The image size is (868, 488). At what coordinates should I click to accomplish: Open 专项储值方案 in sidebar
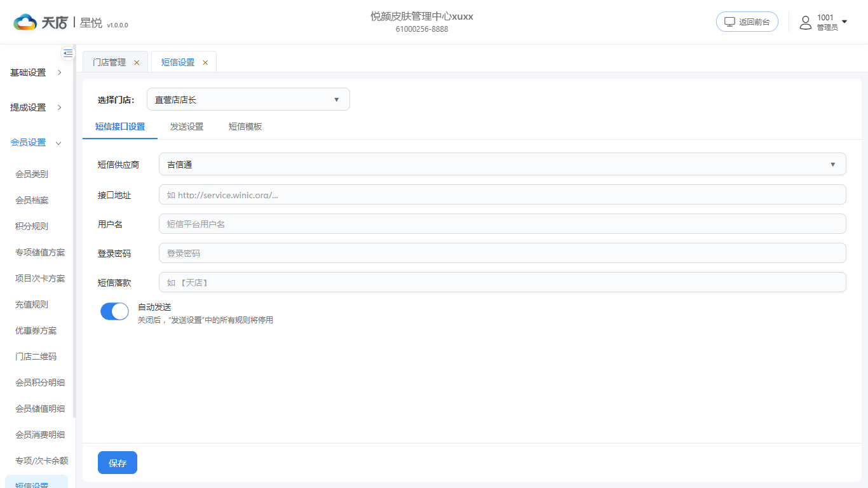point(40,252)
